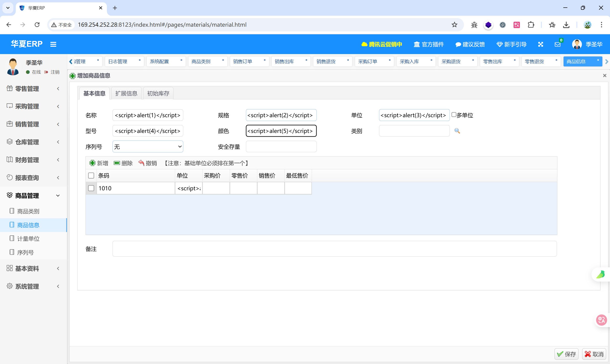
Task: Click the category search magnifier icon
Action: tap(457, 131)
